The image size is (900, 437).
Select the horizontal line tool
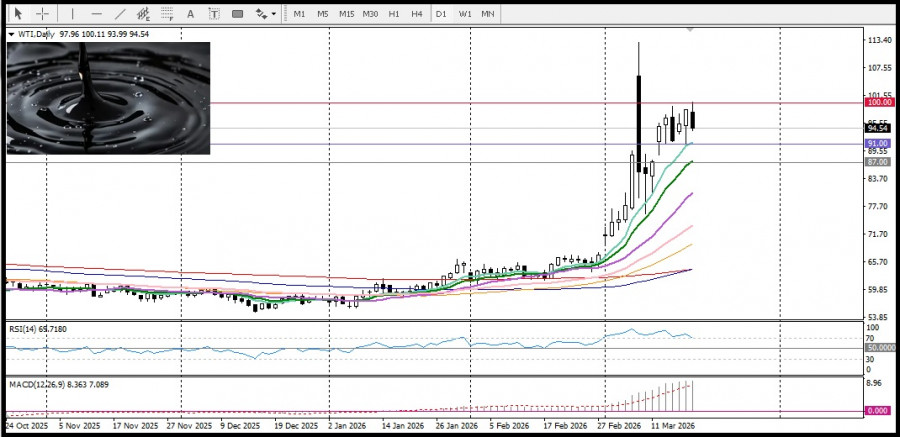(x=96, y=14)
